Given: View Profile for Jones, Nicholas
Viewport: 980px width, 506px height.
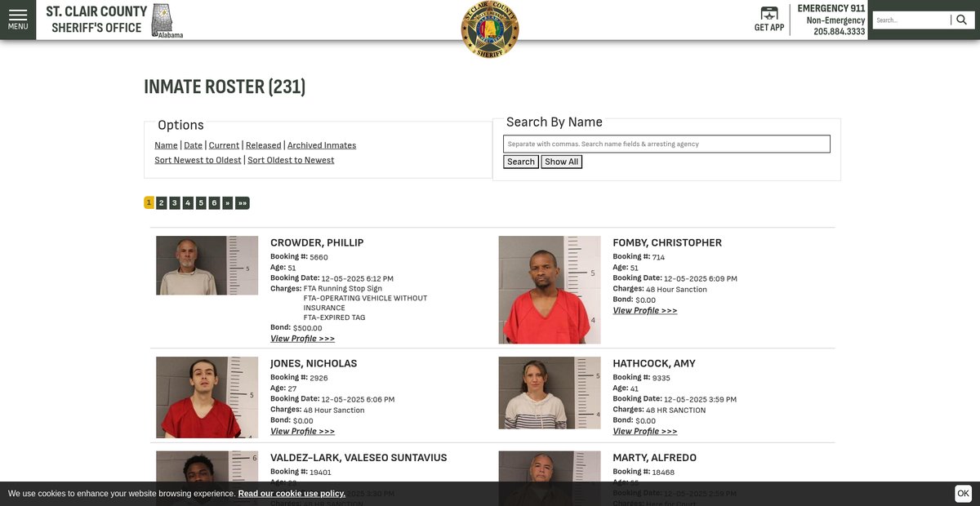Looking at the screenshot, I should pos(302,431).
